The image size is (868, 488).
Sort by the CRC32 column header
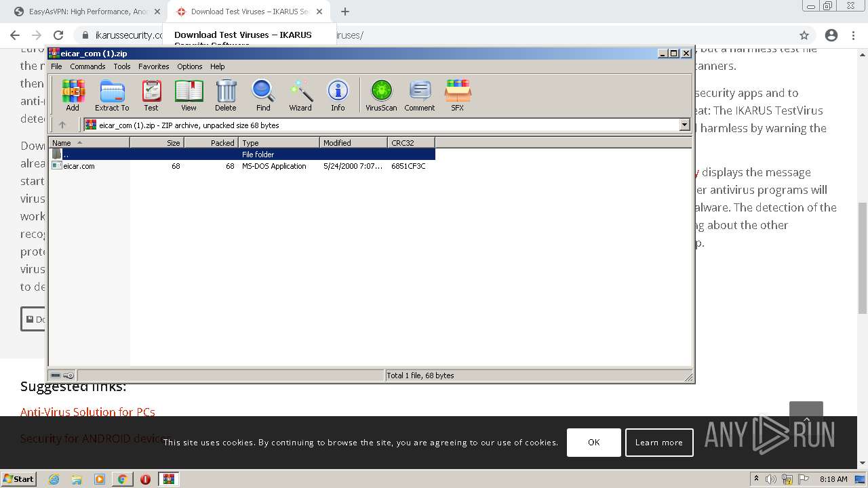click(411, 142)
